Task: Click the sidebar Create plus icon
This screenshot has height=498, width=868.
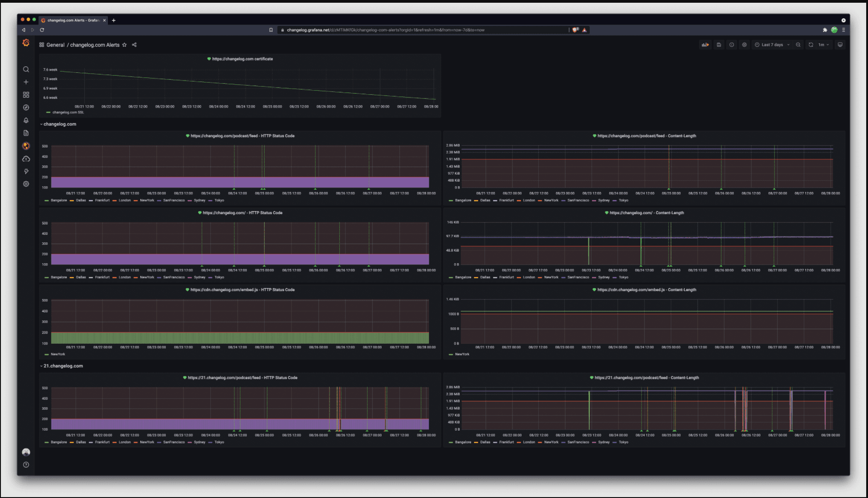Action: click(x=26, y=82)
